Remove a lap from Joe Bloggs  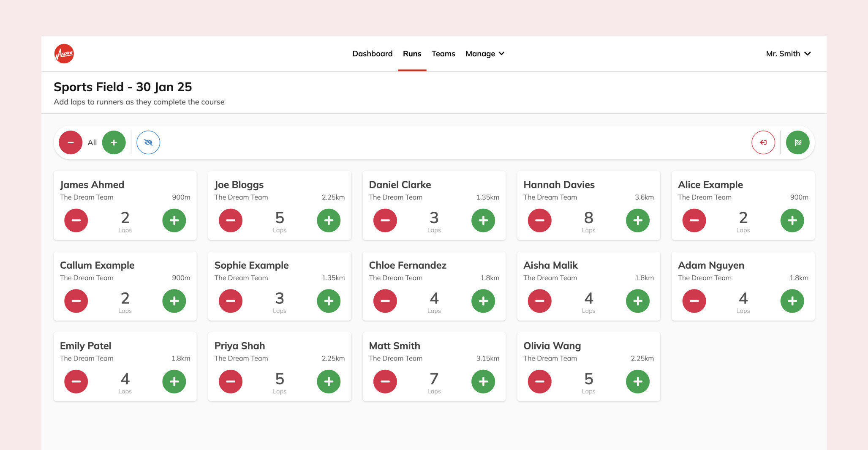(231, 220)
